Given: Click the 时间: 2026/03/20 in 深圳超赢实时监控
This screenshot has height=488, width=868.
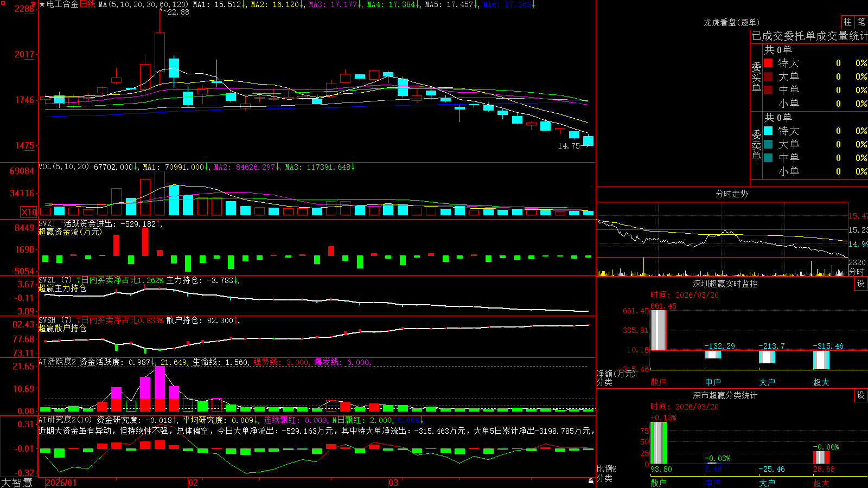Looking at the screenshot, I should coord(685,295).
